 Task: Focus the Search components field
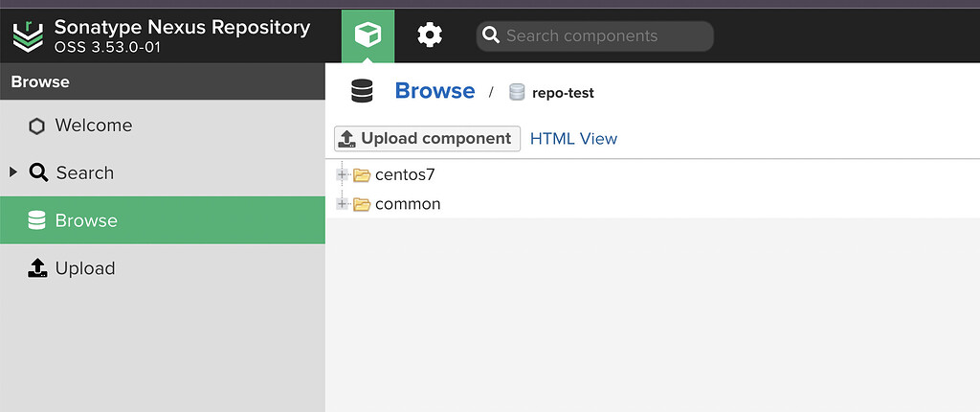coord(595,36)
